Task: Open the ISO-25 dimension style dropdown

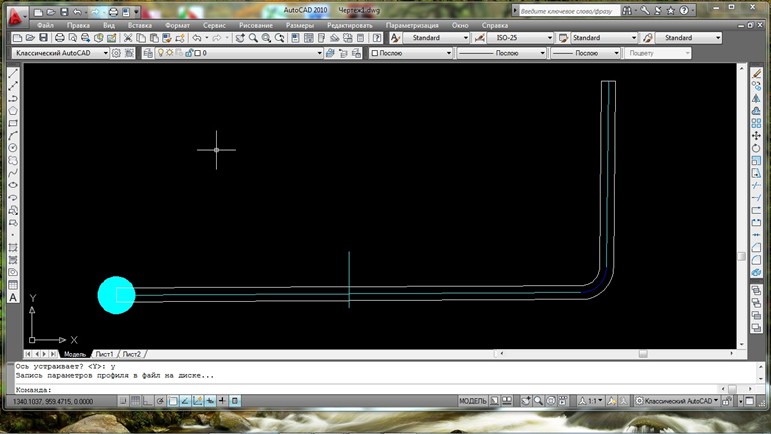Action: pyautogui.click(x=520, y=38)
